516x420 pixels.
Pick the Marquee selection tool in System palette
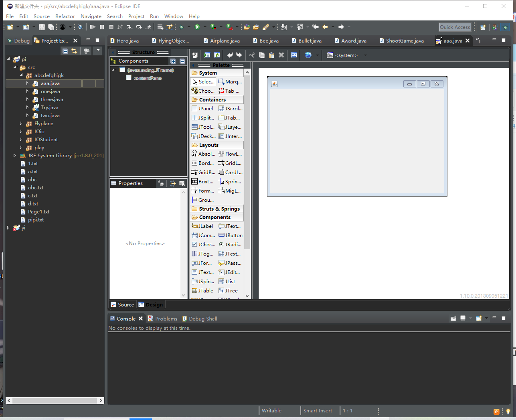[x=229, y=81]
